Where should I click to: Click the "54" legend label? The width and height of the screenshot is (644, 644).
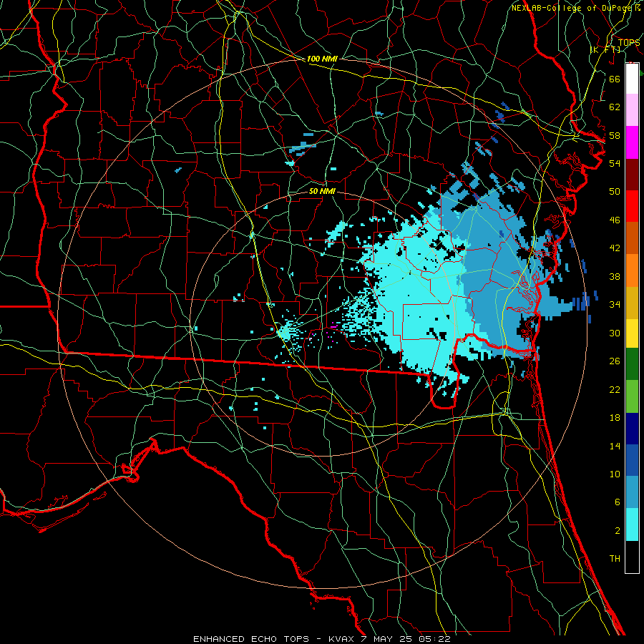point(615,163)
